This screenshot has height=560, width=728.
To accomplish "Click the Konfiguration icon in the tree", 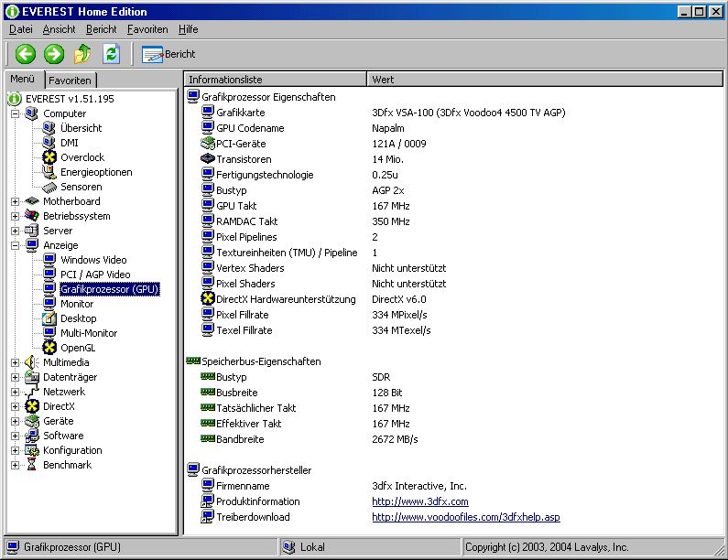I will click(31, 450).
